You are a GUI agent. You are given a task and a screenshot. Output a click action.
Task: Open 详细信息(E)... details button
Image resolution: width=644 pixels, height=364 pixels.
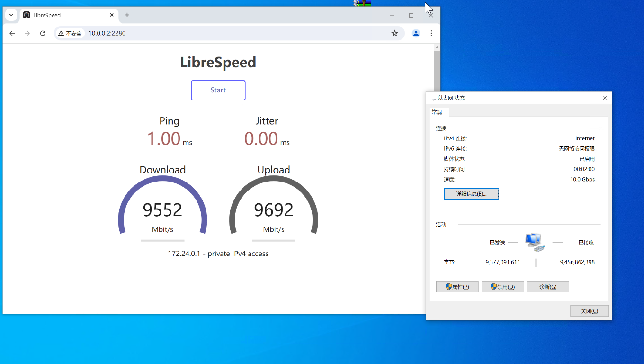click(471, 194)
